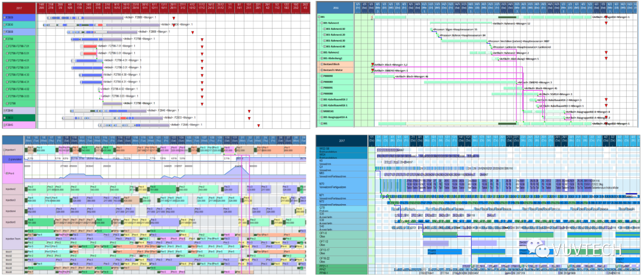The height and width of the screenshot is (277, 644).
Task: Click red bar in F2798-7.01 row
Action: point(89,46)
